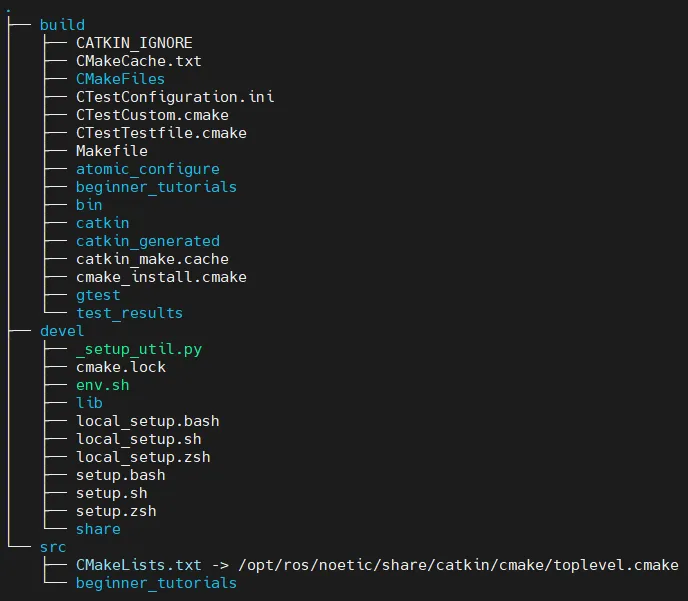Open the share directory under devel
Image resolution: width=688 pixels, height=601 pixels.
98,529
